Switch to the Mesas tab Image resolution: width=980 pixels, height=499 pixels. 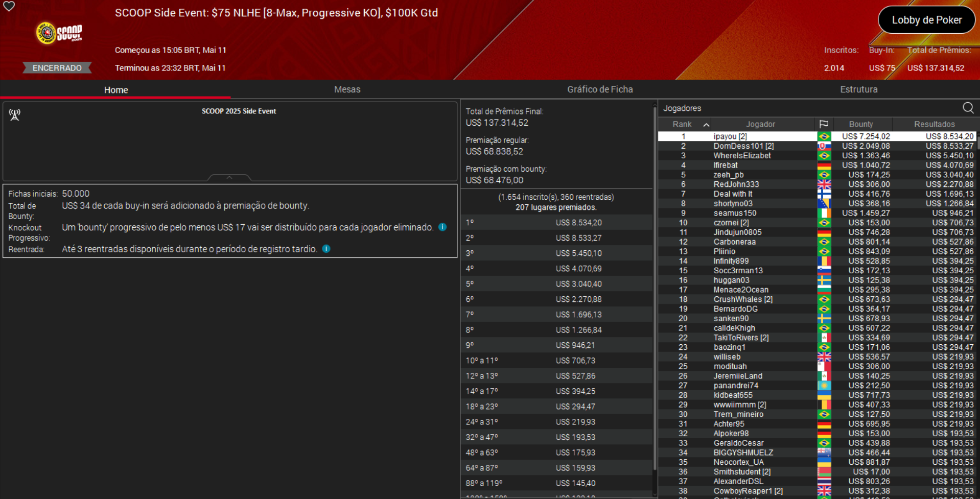point(347,89)
